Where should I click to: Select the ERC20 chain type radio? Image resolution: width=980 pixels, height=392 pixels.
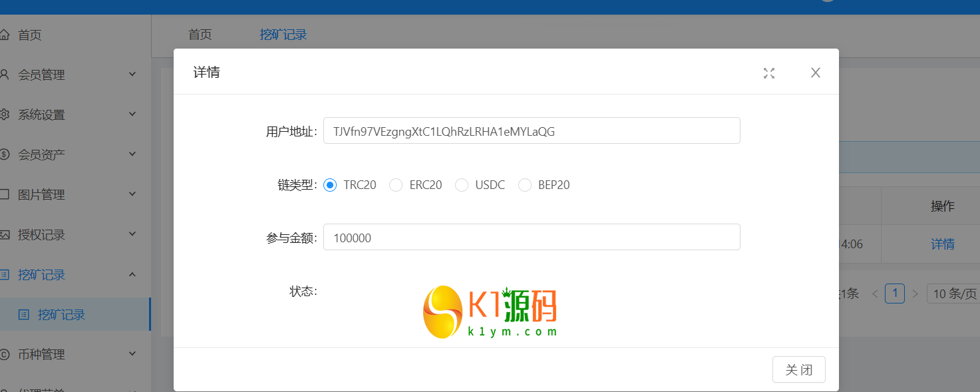(x=396, y=185)
